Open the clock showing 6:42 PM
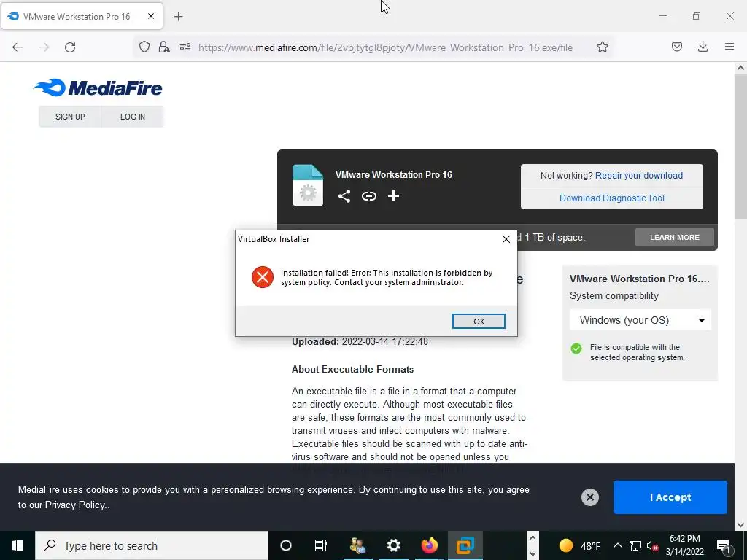The width and height of the screenshot is (747, 560). pos(684,545)
